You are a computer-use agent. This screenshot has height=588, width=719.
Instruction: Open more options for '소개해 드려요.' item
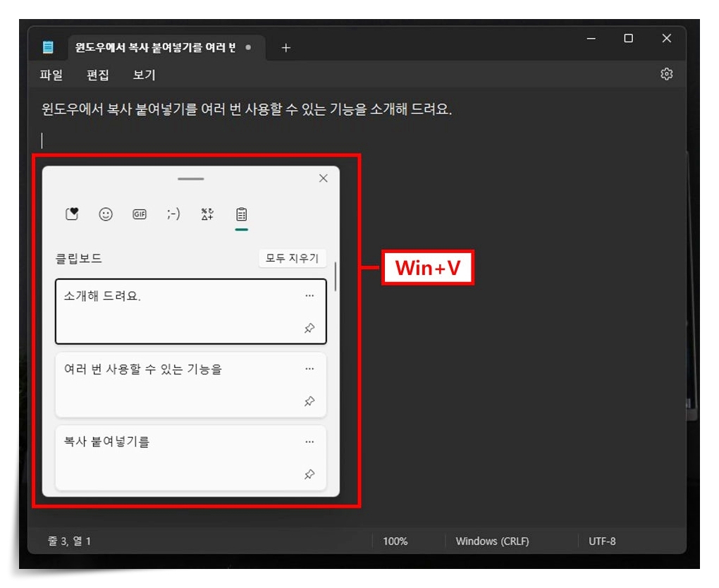pos(309,296)
